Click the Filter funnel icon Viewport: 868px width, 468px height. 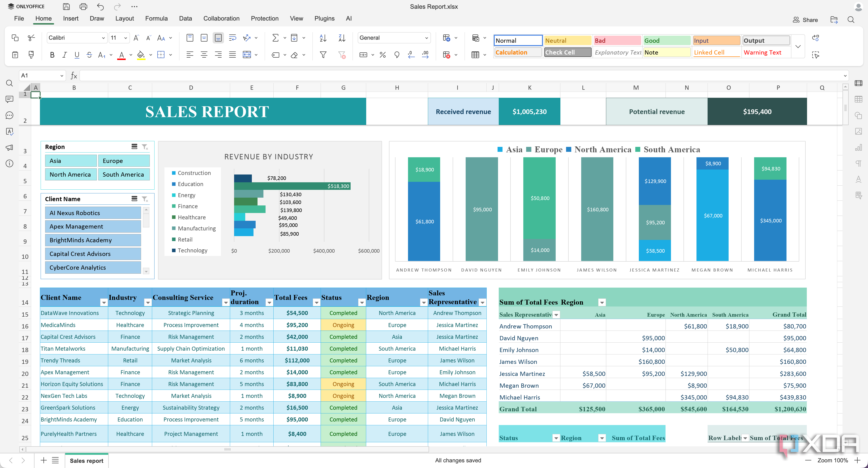323,55
